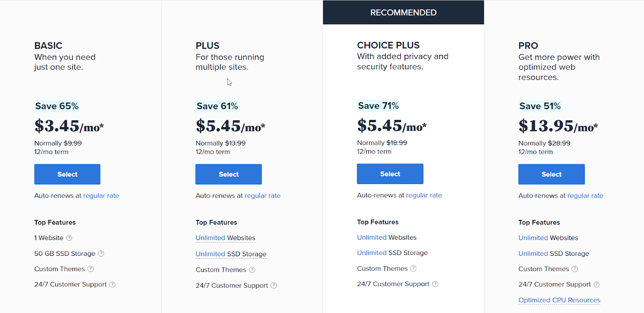Click Pro plan 24/7 Customer Support help icon
The width and height of the screenshot is (644, 313).
coord(597,284)
